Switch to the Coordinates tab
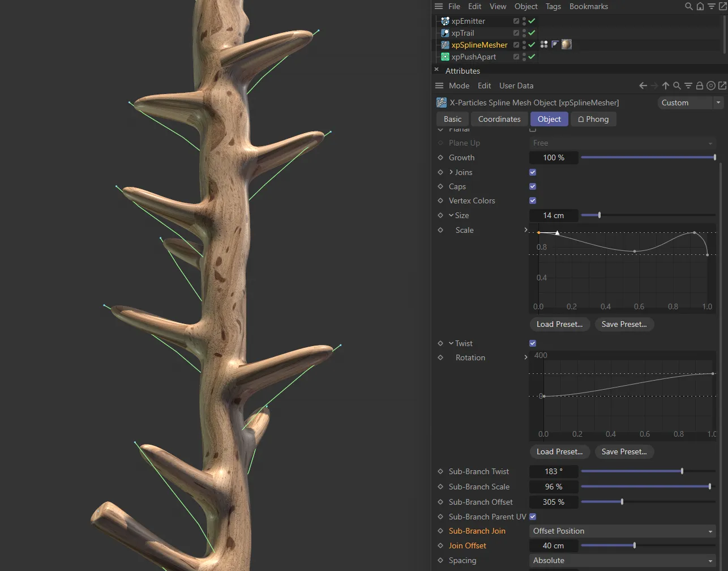Screen dimensions: 728x571 (499, 119)
